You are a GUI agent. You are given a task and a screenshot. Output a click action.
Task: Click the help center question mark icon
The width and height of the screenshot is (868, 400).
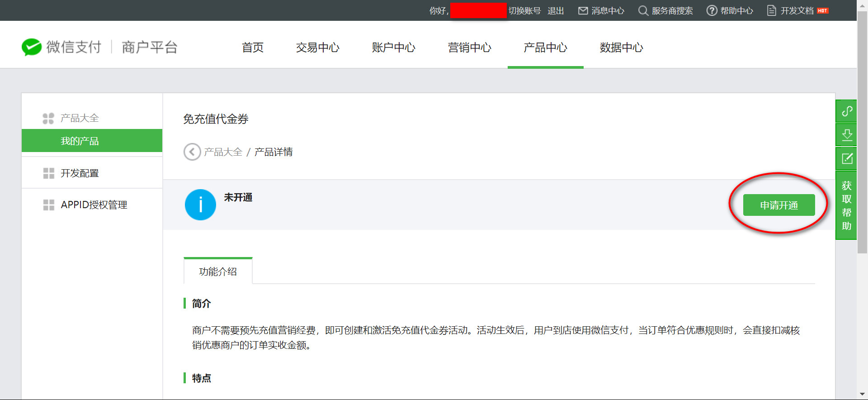712,10
